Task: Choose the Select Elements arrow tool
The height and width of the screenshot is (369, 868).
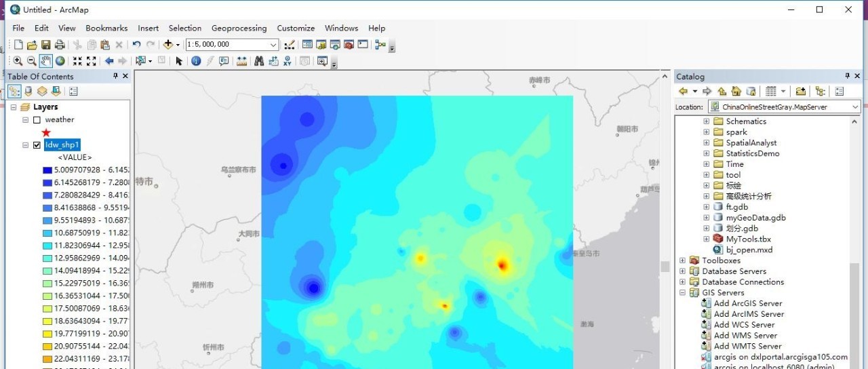Action: [x=179, y=61]
